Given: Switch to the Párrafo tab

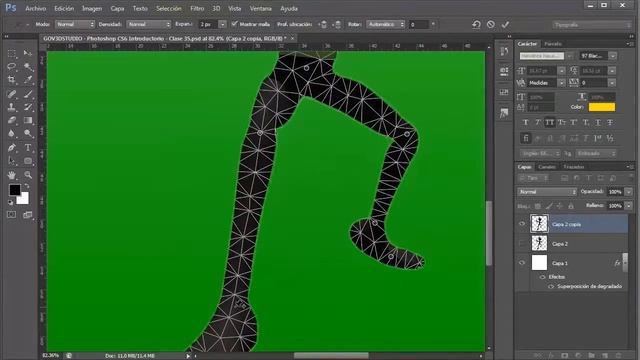Looking at the screenshot, I should pyautogui.click(x=553, y=44).
